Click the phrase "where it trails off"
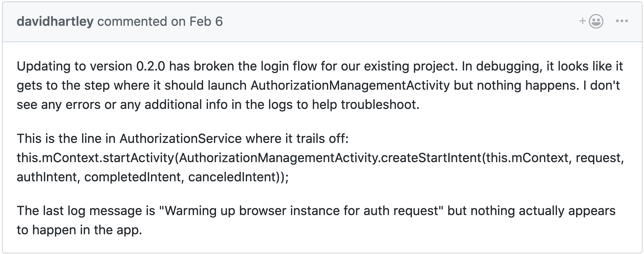Screen dimensions: 644x254 click(296, 139)
